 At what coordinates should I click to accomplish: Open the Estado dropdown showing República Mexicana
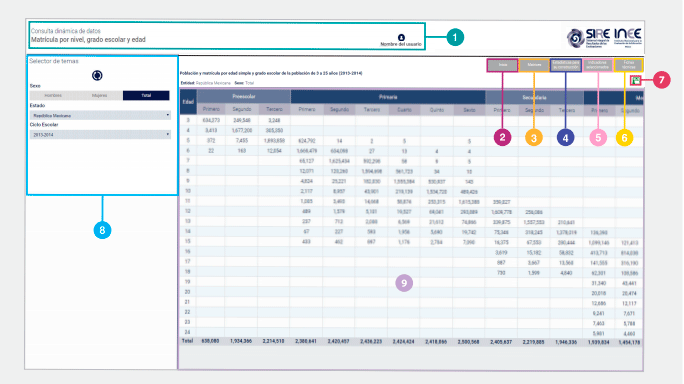coord(100,115)
